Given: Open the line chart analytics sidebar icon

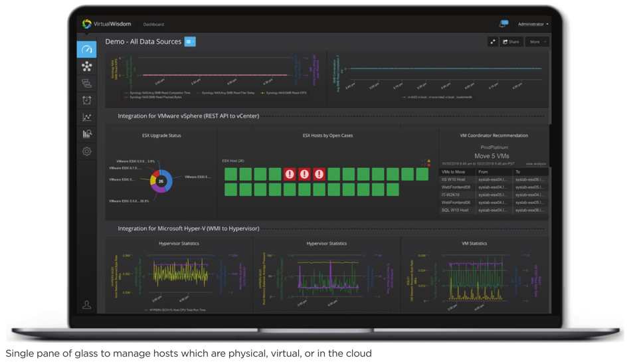Looking at the screenshot, I should pyautogui.click(x=86, y=117).
